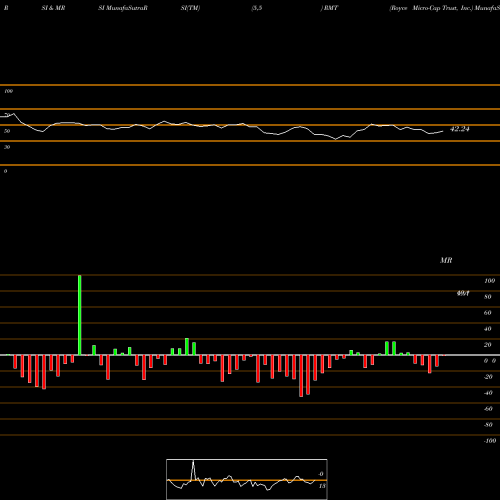
Task: Click the 50 label on the RSI axis
Action: [7, 131]
